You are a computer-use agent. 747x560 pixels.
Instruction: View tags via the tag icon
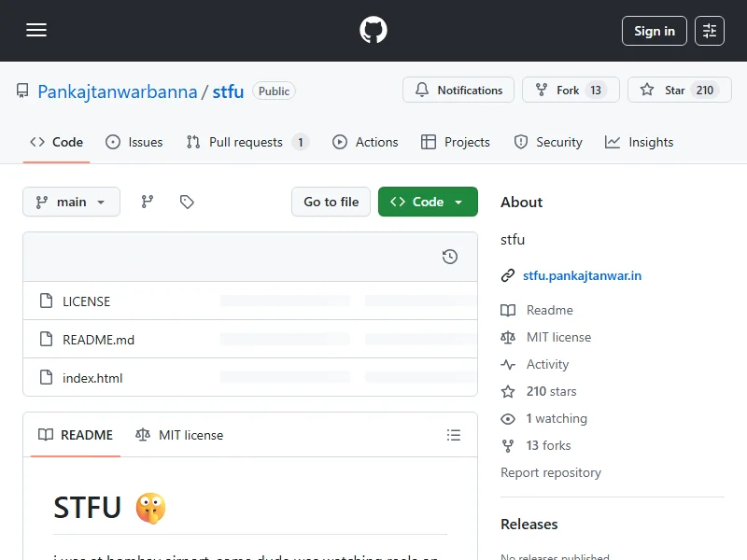[x=187, y=202]
